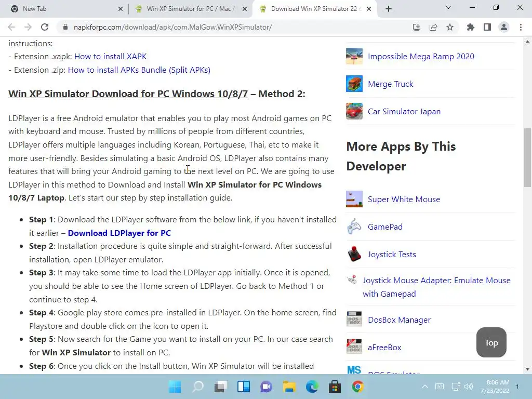
Task: Click Super White Mouse app icon
Action: pos(354,199)
